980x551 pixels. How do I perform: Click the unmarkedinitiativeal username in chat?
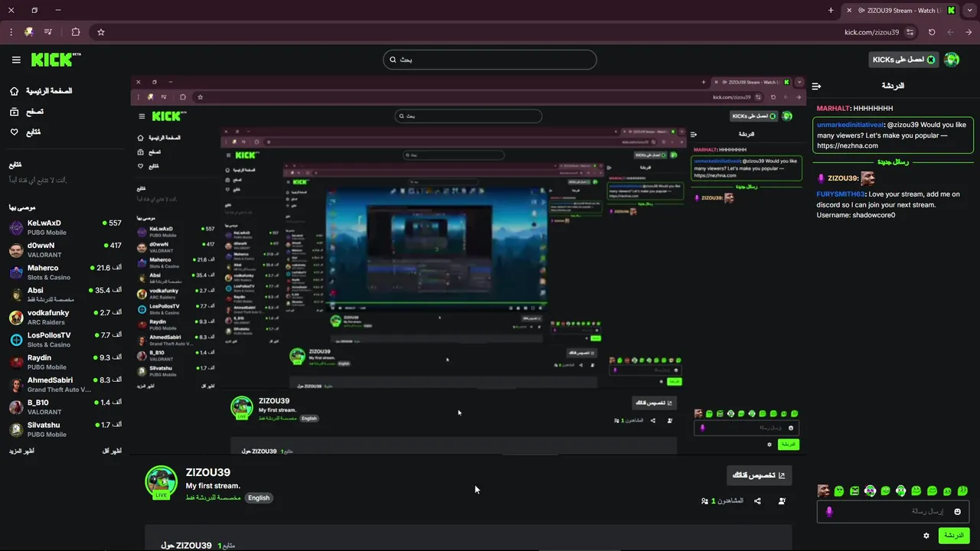pos(851,125)
